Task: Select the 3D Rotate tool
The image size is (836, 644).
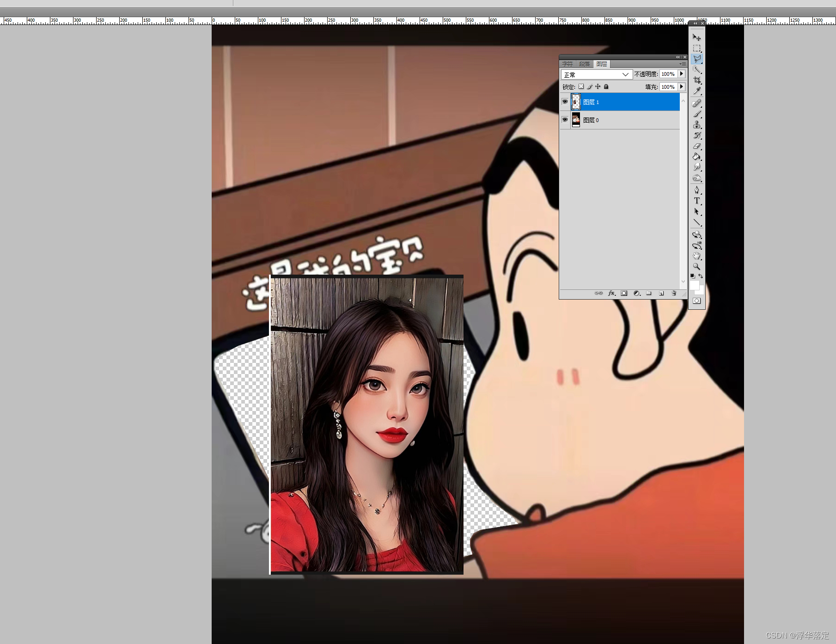Action: click(x=697, y=234)
